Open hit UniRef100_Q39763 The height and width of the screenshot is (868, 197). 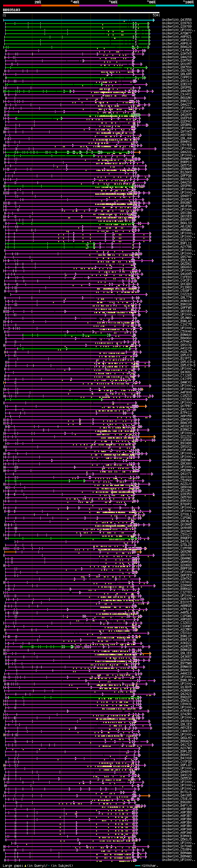177,23
